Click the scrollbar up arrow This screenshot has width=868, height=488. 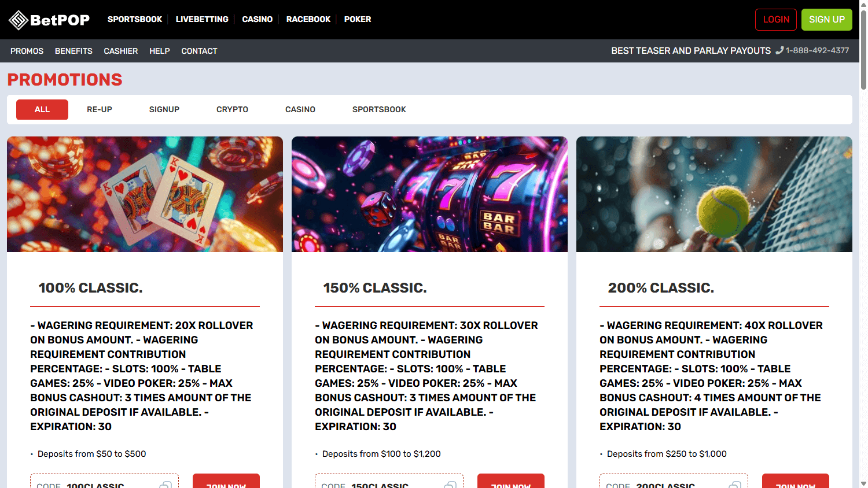(863, 5)
